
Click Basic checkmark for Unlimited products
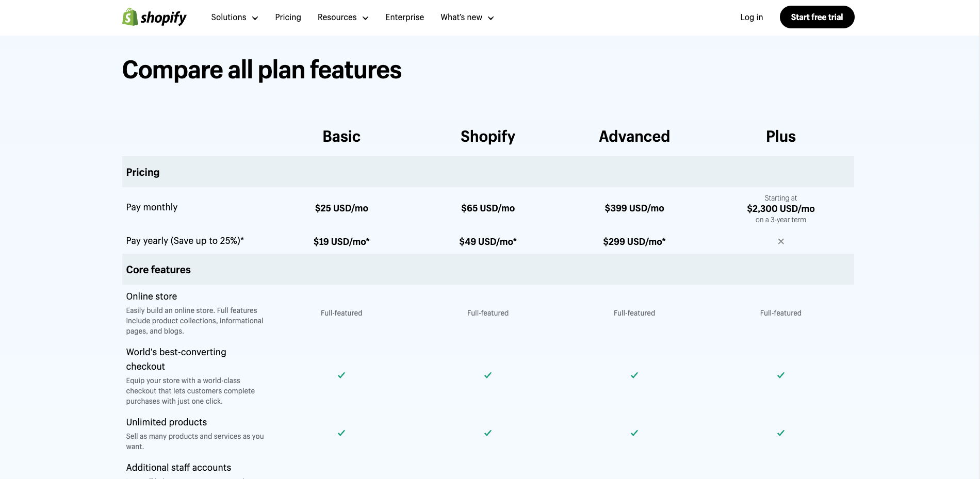[341, 433]
